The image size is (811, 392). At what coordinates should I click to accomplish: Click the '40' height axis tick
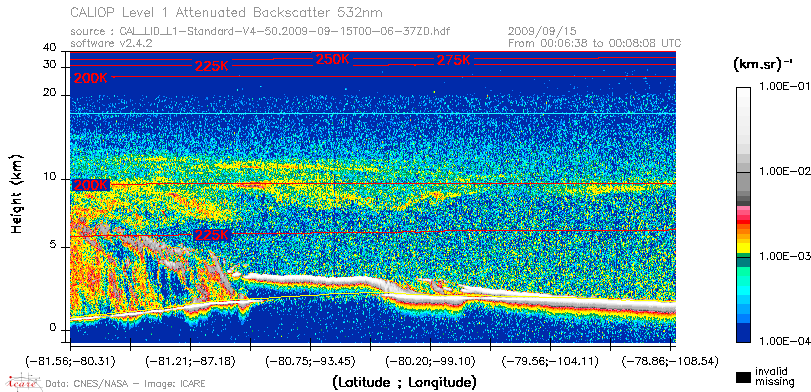coord(50,48)
